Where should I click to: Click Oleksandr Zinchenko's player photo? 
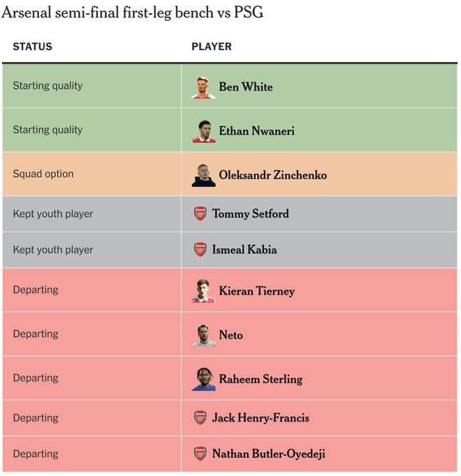pyautogui.click(x=203, y=174)
